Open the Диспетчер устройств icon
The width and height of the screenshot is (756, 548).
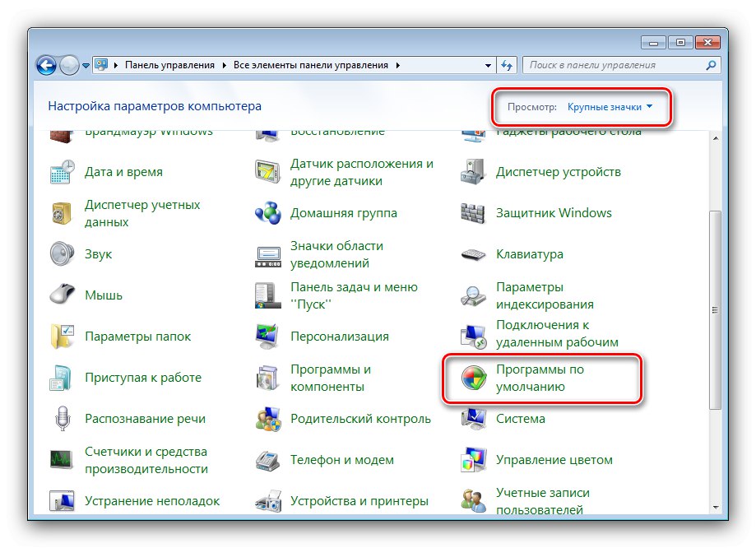click(x=472, y=172)
